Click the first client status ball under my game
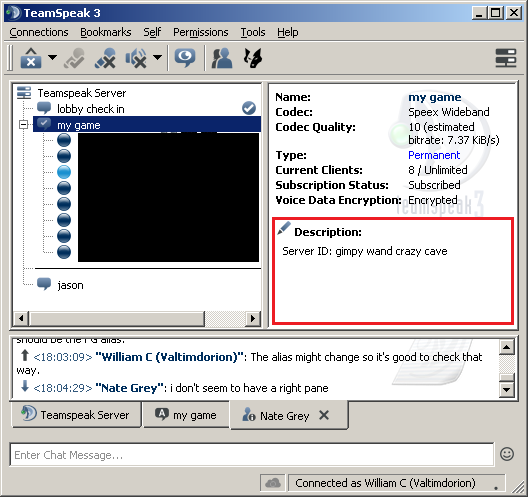528x497 pixels. [x=64, y=140]
